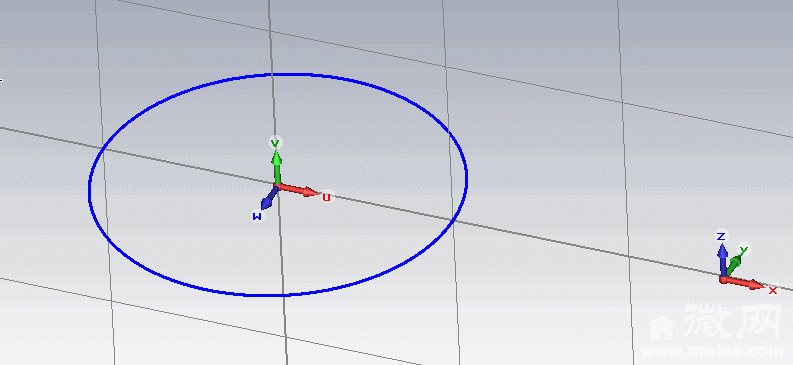Select the green v-axis arrow
This screenshot has width=793, height=365.
[x=276, y=168]
